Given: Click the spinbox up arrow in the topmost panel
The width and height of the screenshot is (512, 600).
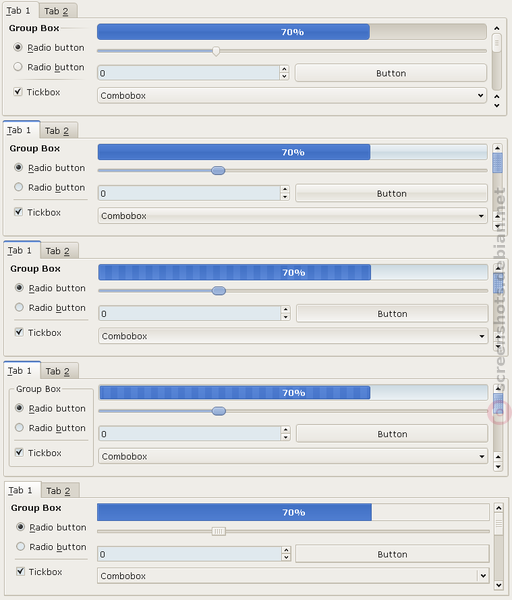Looking at the screenshot, I should (x=284, y=69).
